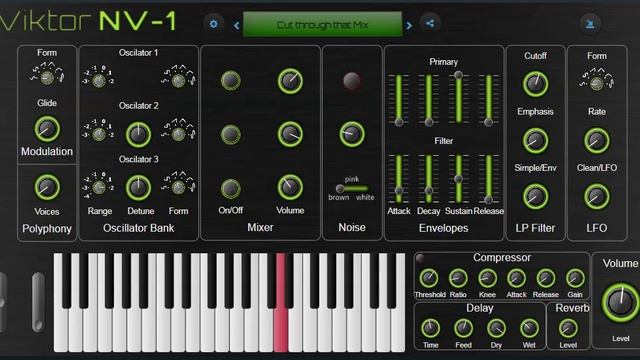The width and height of the screenshot is (640, 360).
Task: Click the LP Filter Cutoff knob
Action: (x=535, y=84)
